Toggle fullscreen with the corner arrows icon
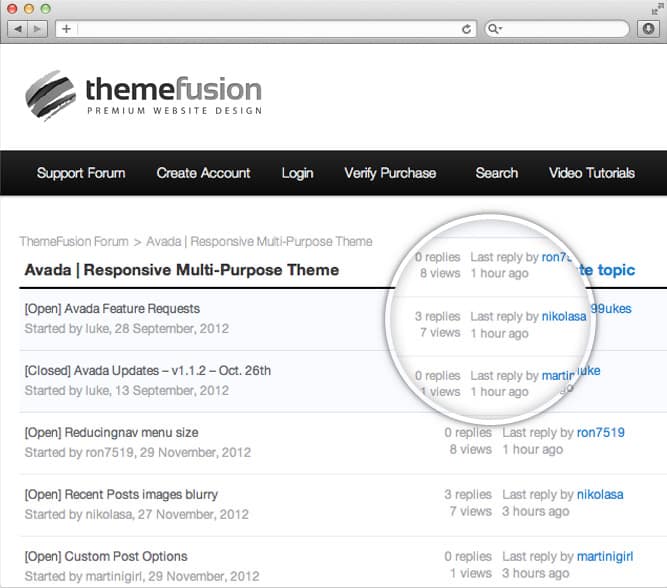667x588 pixels. point(657,9)
